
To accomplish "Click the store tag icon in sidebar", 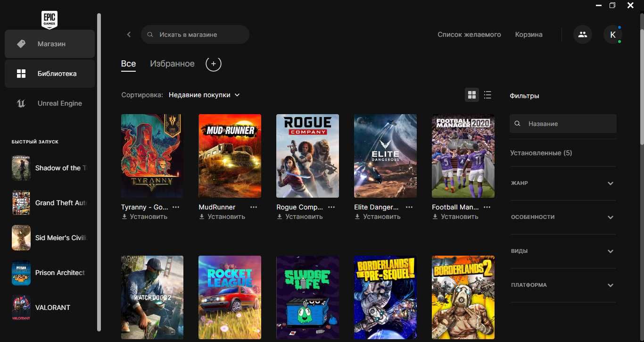I will (21, 44).
